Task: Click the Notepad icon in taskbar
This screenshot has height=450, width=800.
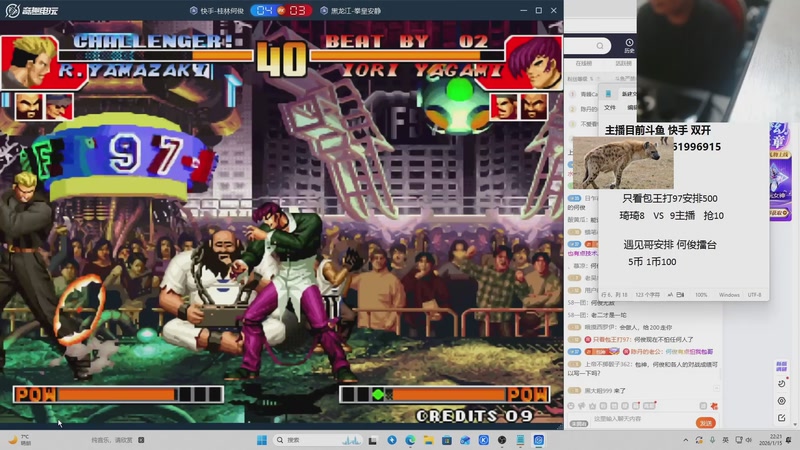Action: point(520,440)
